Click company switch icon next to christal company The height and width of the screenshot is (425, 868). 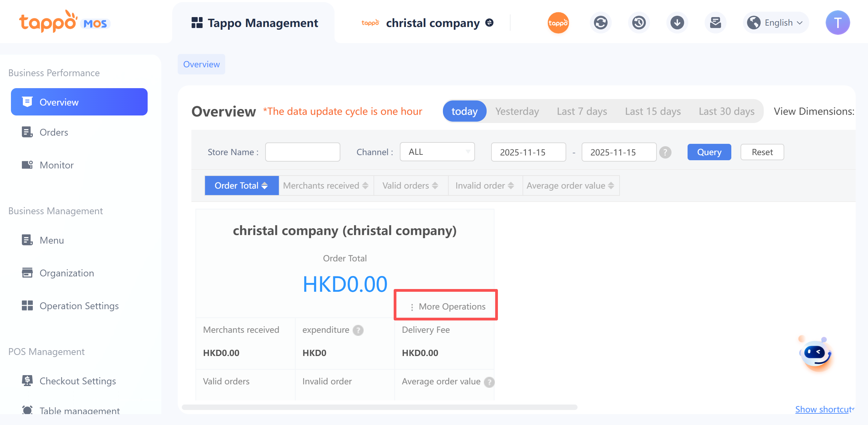[x=489, y=23]
